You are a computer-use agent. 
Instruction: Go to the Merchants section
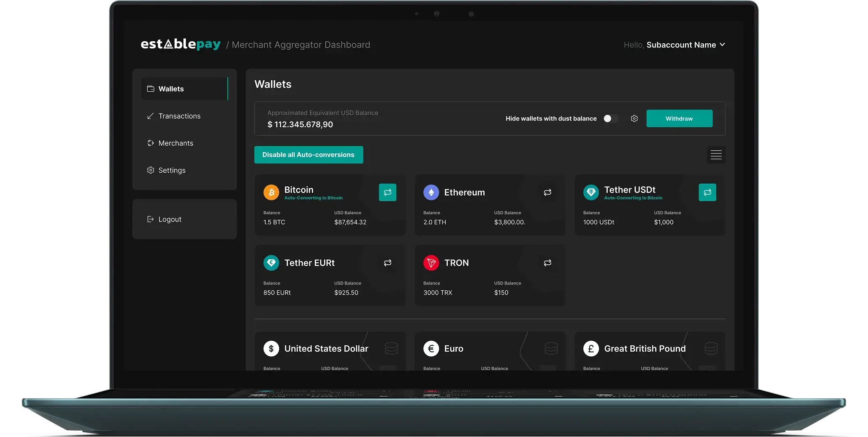[175, 143]
